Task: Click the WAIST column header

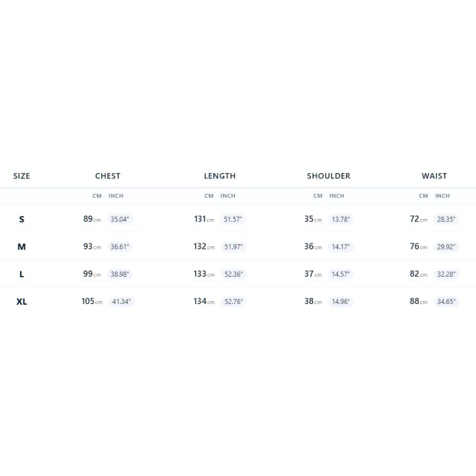Action: click(x=434, y=176)
